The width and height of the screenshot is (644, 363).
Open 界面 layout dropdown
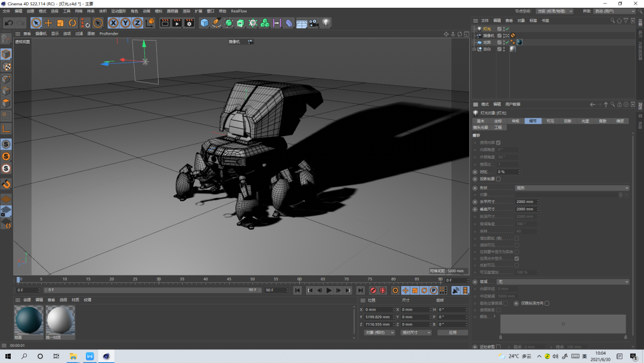(614, 11)
